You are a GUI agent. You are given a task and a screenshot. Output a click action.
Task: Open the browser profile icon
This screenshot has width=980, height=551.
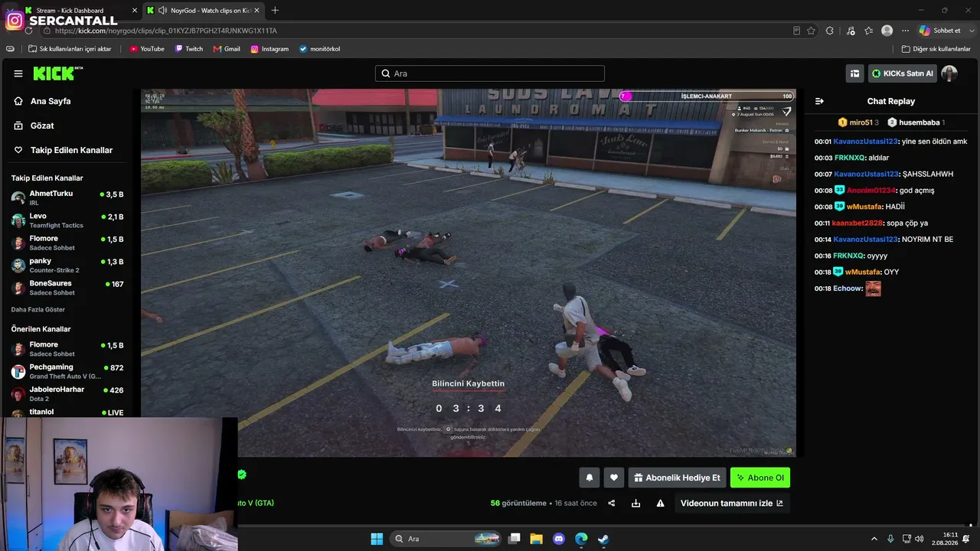[887, 31]
